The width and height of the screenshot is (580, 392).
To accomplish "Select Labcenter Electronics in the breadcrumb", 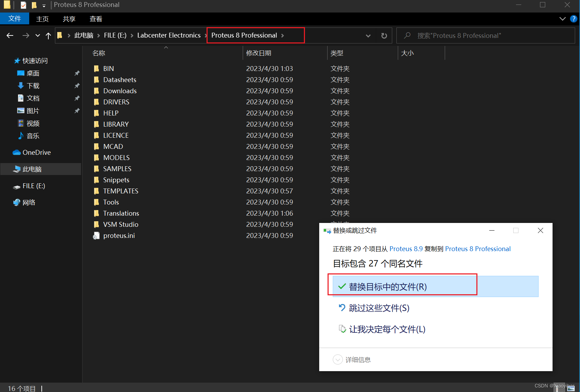I will coord(169,35).
